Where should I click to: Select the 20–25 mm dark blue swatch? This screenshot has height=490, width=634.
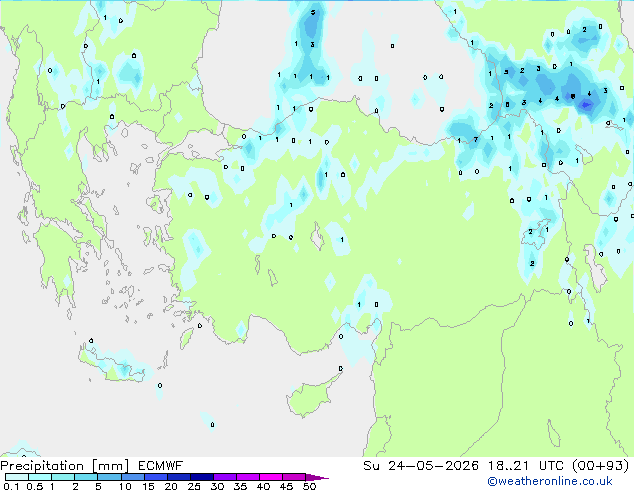click(178, 477)
